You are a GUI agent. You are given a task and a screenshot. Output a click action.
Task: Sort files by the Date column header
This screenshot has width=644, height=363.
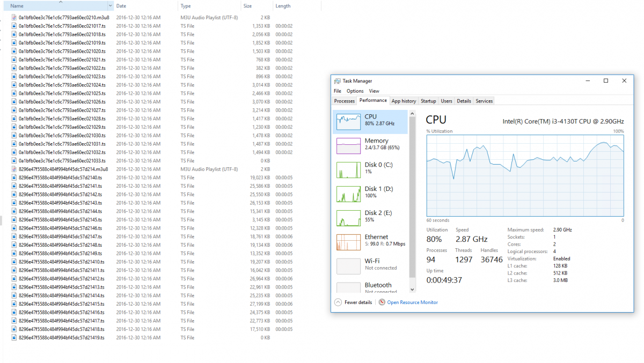(x=145, y=6)
